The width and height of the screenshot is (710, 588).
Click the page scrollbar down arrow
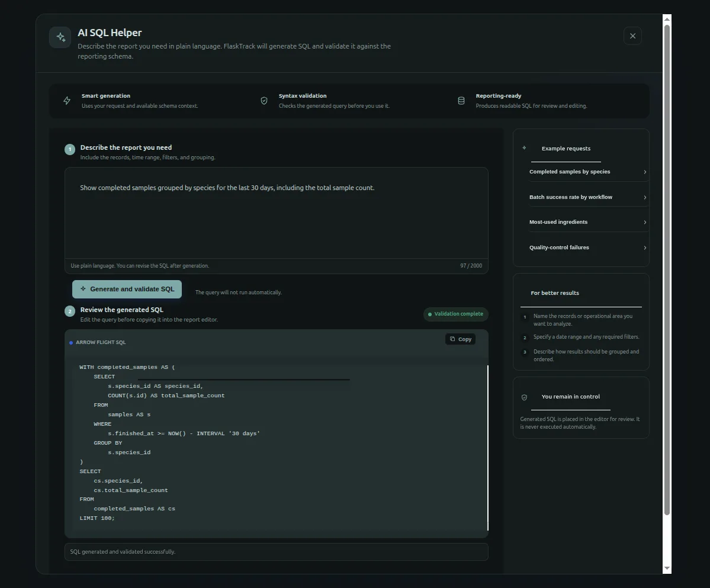[667, 568]
